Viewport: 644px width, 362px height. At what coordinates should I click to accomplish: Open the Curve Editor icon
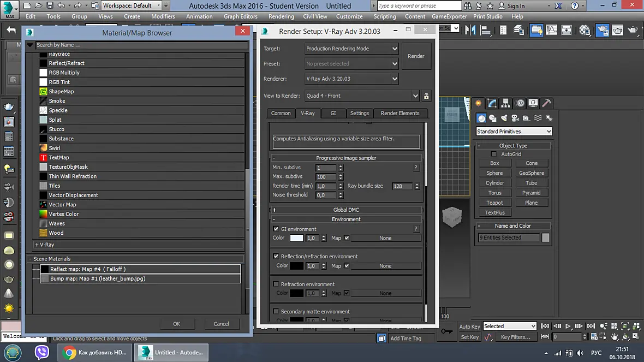(x=552, y=30)
